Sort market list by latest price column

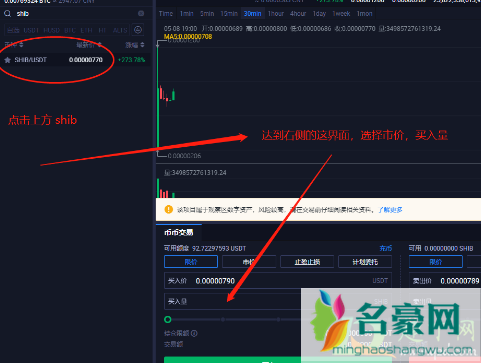(89, 45)
